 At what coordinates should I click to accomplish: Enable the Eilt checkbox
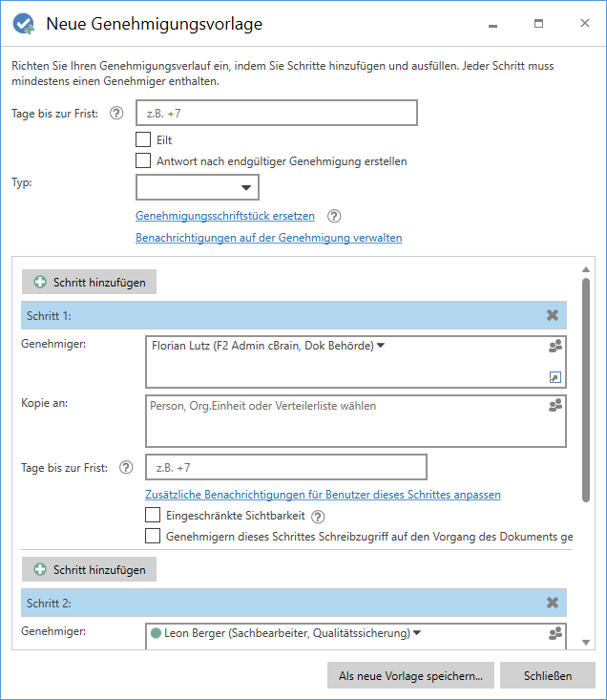pyautogui.click(x=143, y=139)
